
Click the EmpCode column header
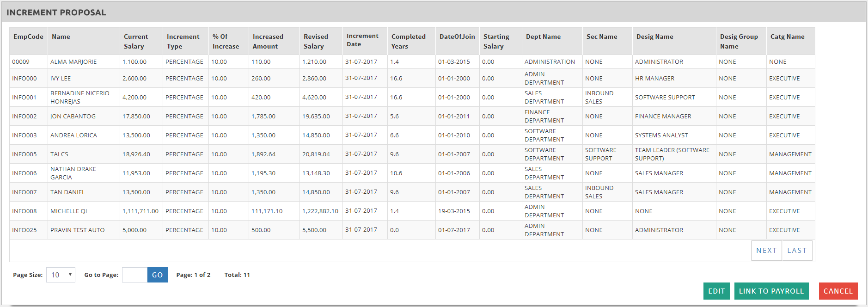pos(28,37)
